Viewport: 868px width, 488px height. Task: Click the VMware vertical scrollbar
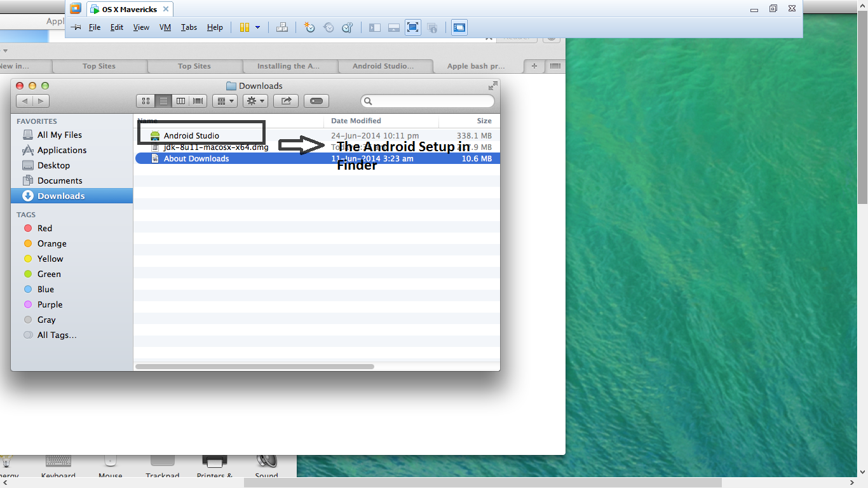pyautogui.click(x=862, y=107)
